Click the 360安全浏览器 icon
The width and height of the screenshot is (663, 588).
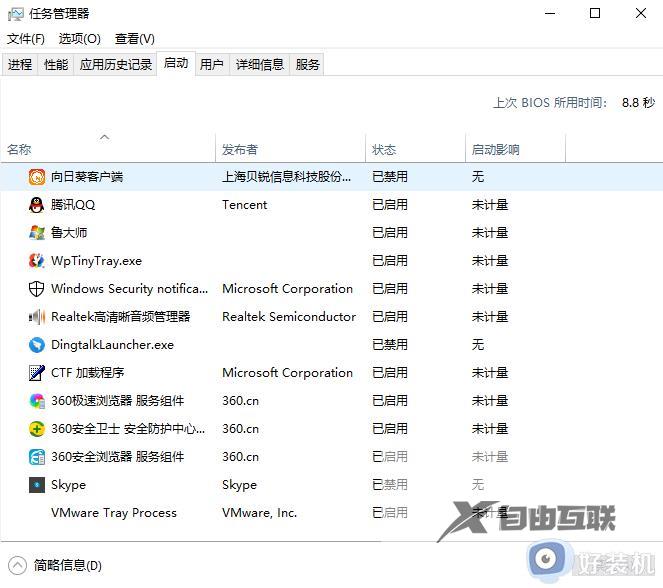pos(37,457)
